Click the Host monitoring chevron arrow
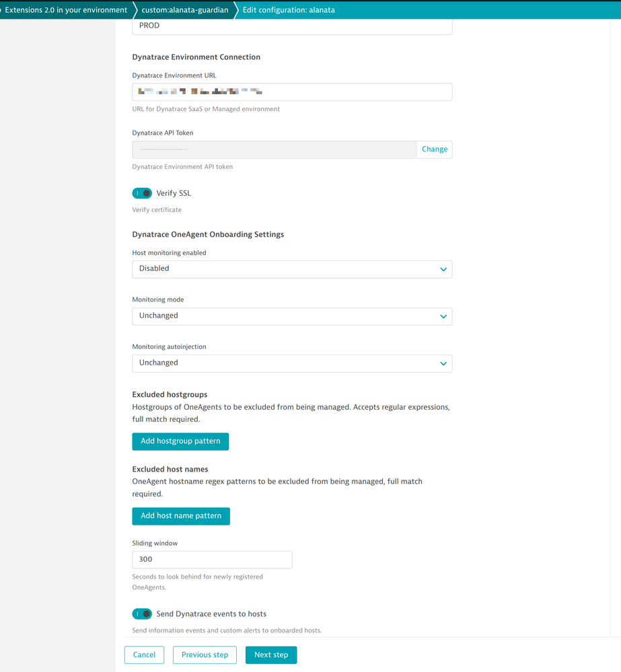621x672 pixels. [443, 270]
